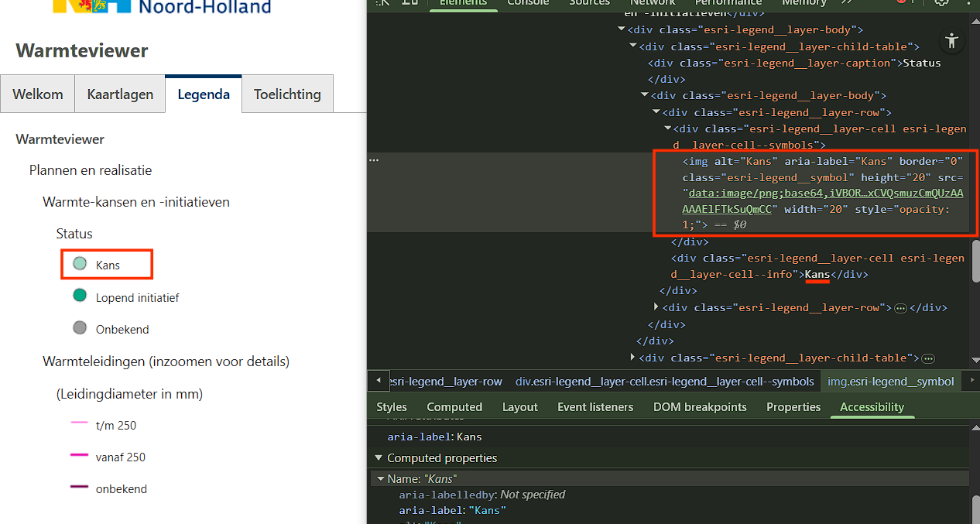
Task: Toggle the device toolbar icon
Action: tap(410, 2)
